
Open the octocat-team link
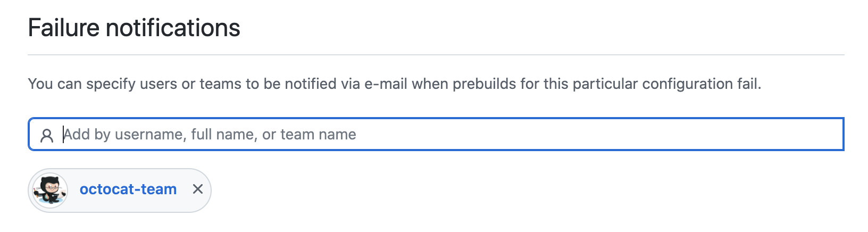[128, 189]
